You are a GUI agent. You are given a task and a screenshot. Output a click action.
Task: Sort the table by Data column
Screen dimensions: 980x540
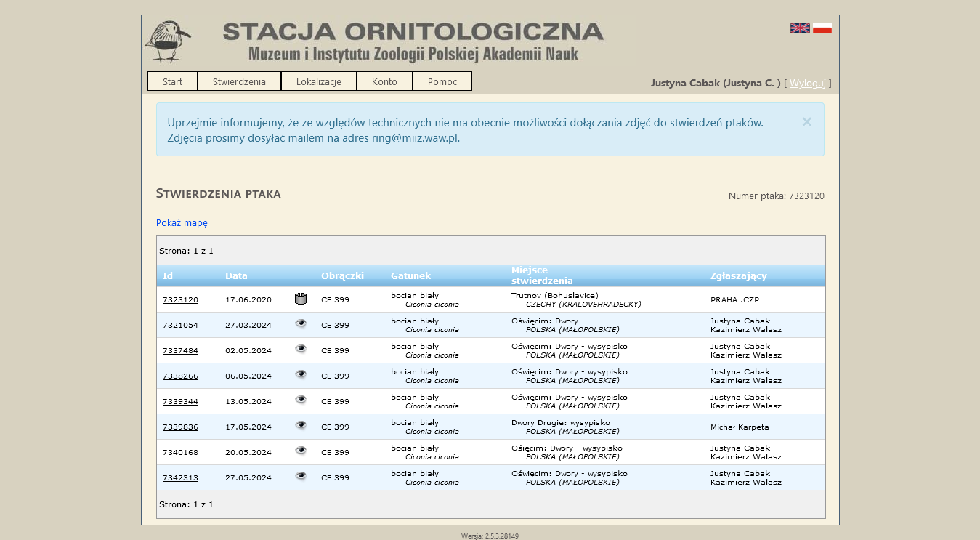236,276
